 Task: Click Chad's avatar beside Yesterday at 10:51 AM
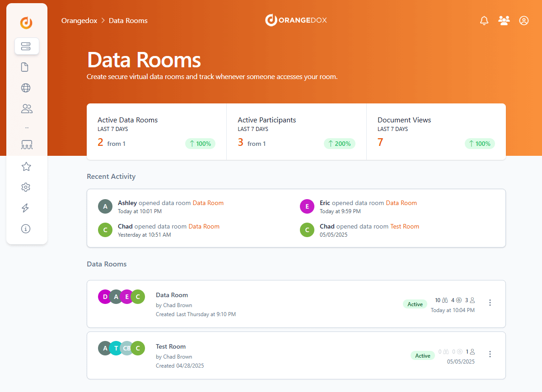[x=105, y=230]
